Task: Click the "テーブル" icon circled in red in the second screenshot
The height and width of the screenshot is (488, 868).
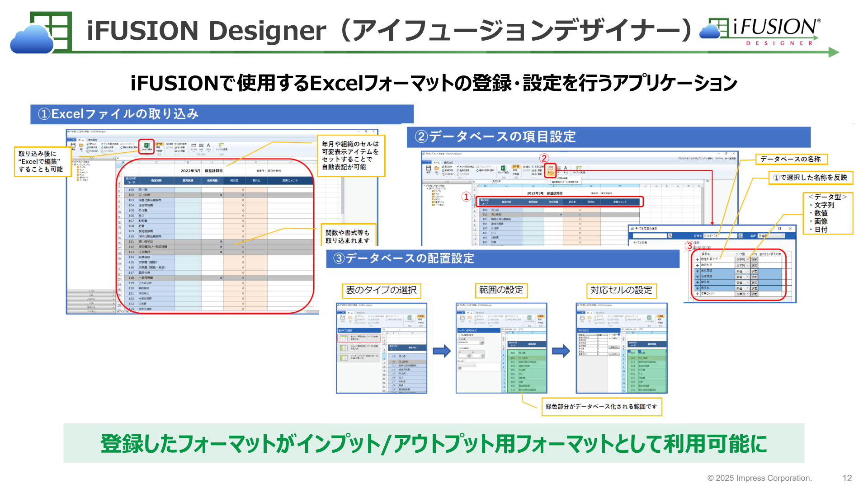Action: [x=551, y=171]
